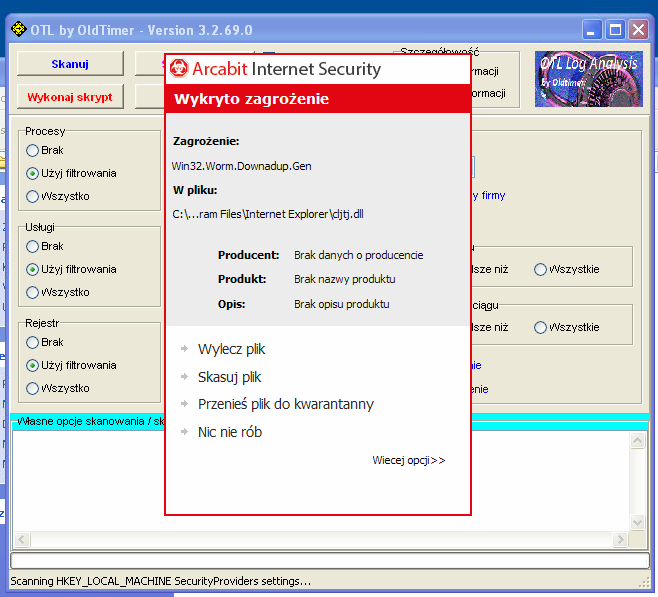Click the resize grip in status bar

[644, 582]
